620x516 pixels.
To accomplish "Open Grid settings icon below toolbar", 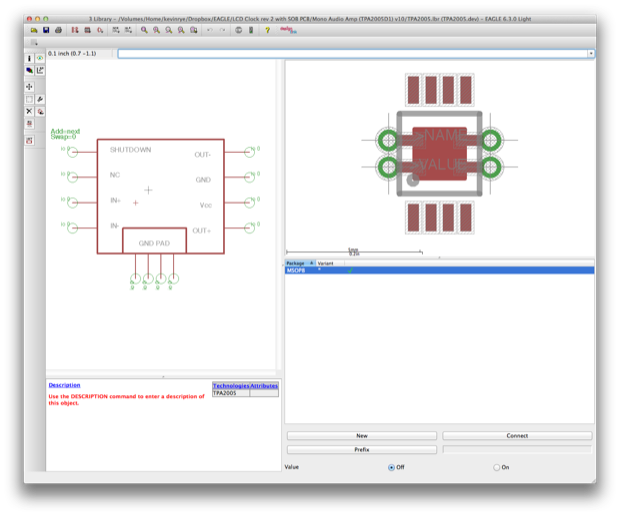I will click(x=34, y=42).
